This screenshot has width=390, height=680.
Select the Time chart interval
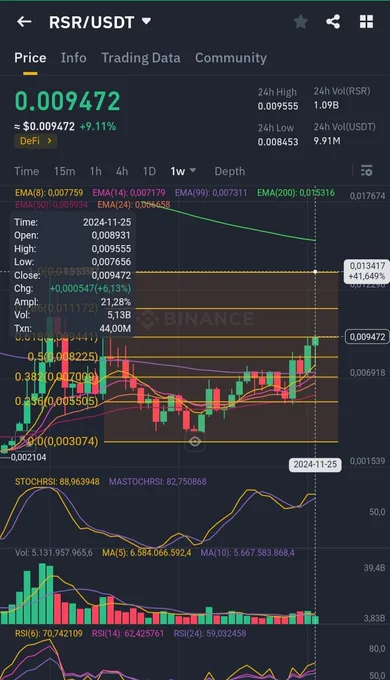pos(26,171)
